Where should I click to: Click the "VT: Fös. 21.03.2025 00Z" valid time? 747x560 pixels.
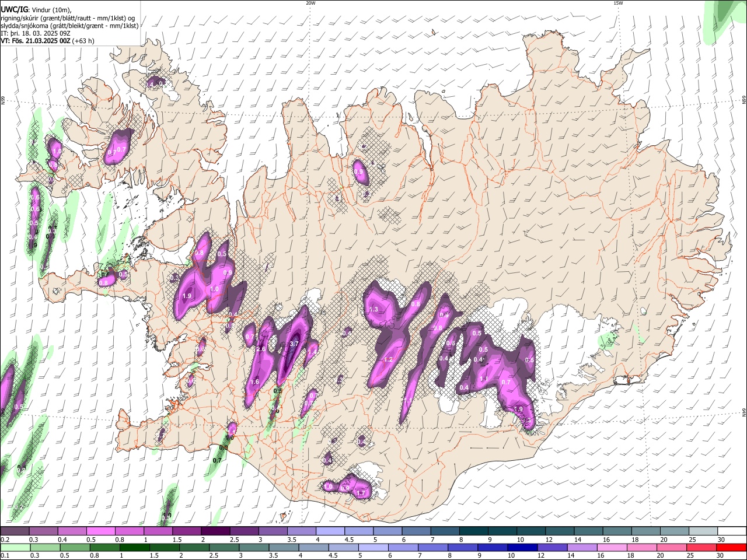tap(36, 41)
